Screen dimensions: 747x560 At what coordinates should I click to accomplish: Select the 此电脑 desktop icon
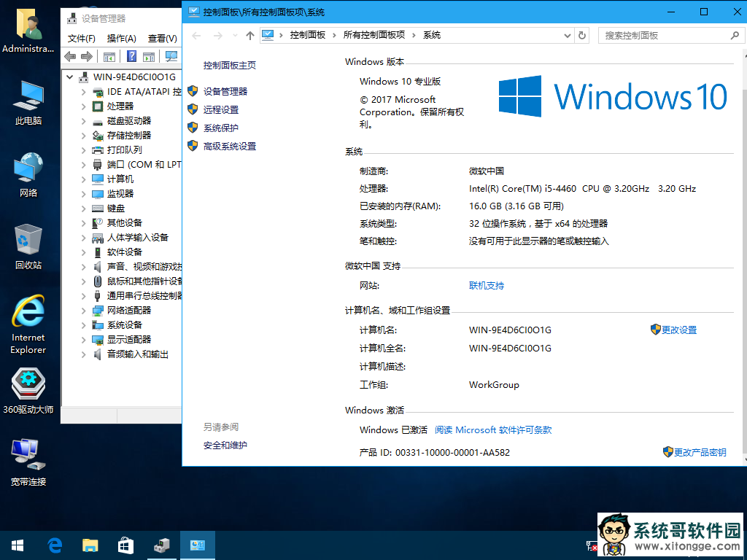click(28, 103)
